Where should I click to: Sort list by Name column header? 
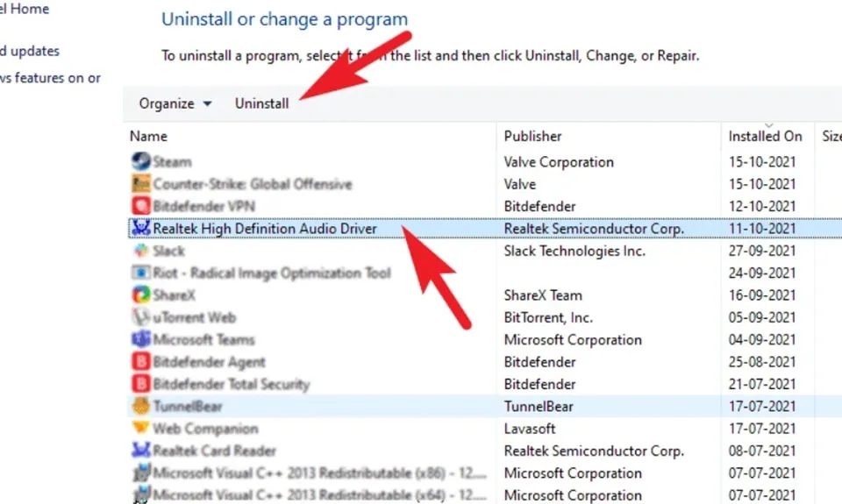coord(148,136)
